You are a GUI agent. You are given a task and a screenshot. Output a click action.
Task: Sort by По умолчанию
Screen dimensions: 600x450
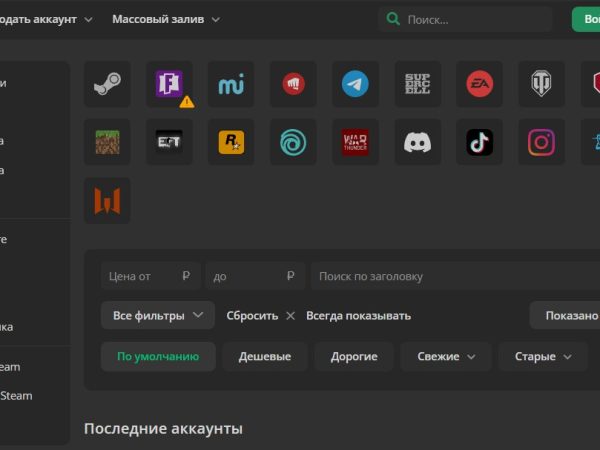pos(158,357)
